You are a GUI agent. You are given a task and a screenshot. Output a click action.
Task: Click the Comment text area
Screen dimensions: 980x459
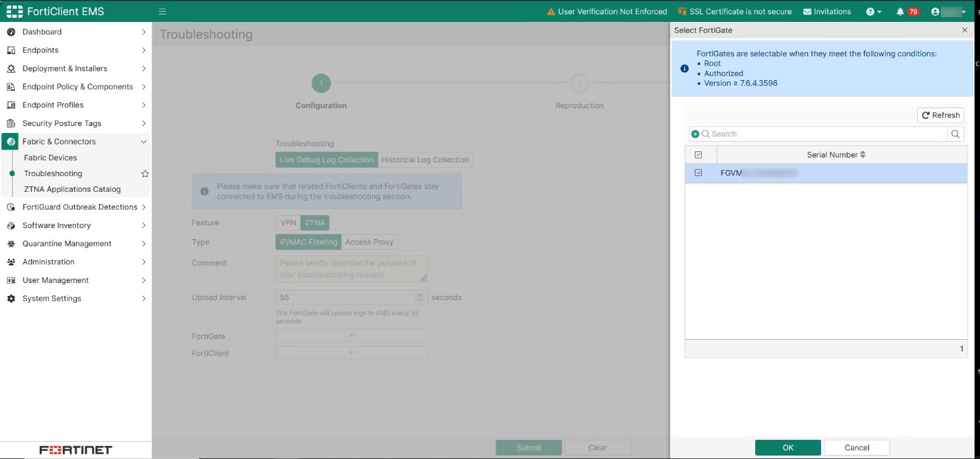click(352, 269)
